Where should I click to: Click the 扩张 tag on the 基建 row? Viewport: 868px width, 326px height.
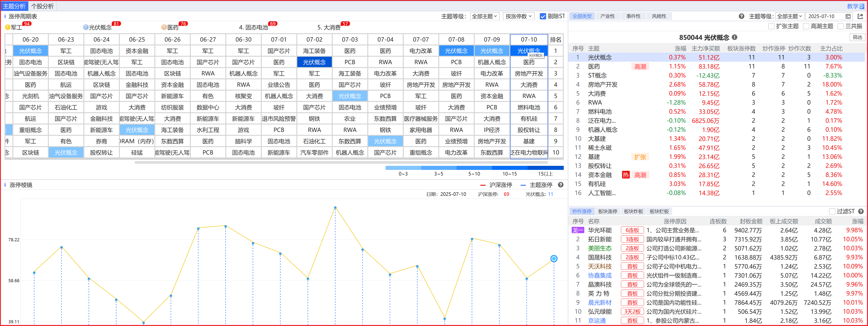pos(640,157)
